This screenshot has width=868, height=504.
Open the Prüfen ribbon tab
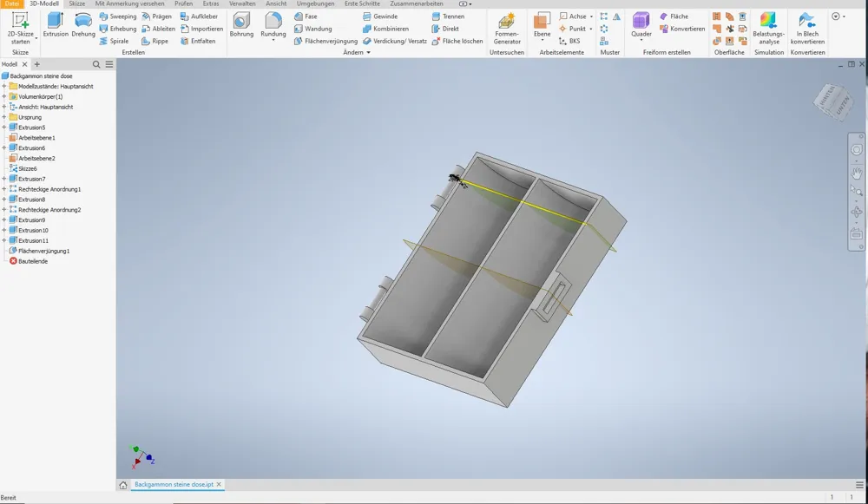pyautogui.click(x=184, y=3)
